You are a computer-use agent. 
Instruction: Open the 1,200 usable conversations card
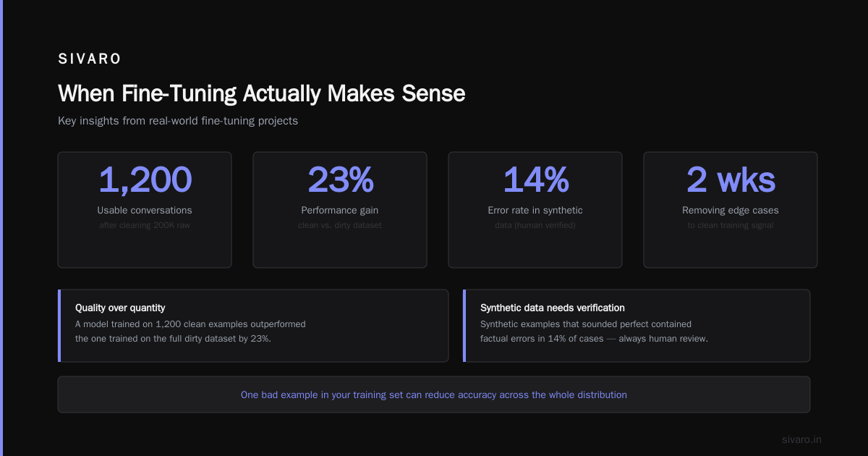coord(145,210)
